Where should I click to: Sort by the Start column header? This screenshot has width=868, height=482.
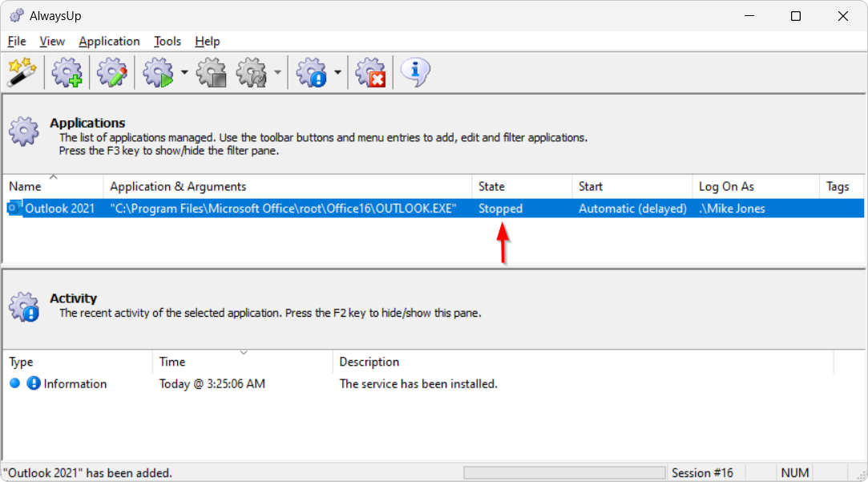click(632, 187)
